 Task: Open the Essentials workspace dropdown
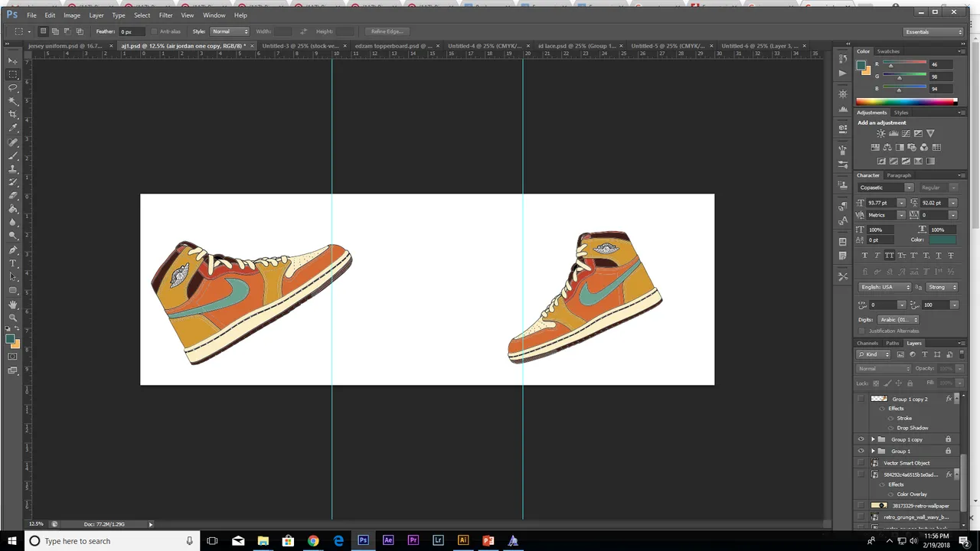933,31
